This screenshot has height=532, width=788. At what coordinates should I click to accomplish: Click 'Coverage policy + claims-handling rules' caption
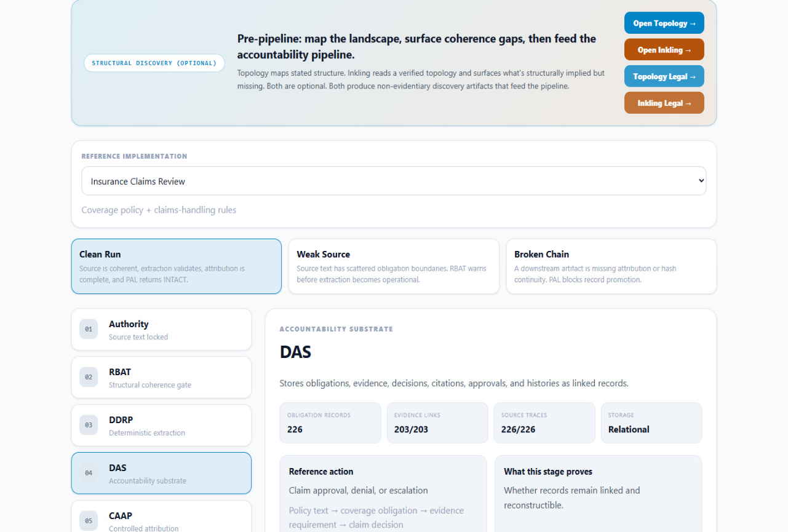159,210
